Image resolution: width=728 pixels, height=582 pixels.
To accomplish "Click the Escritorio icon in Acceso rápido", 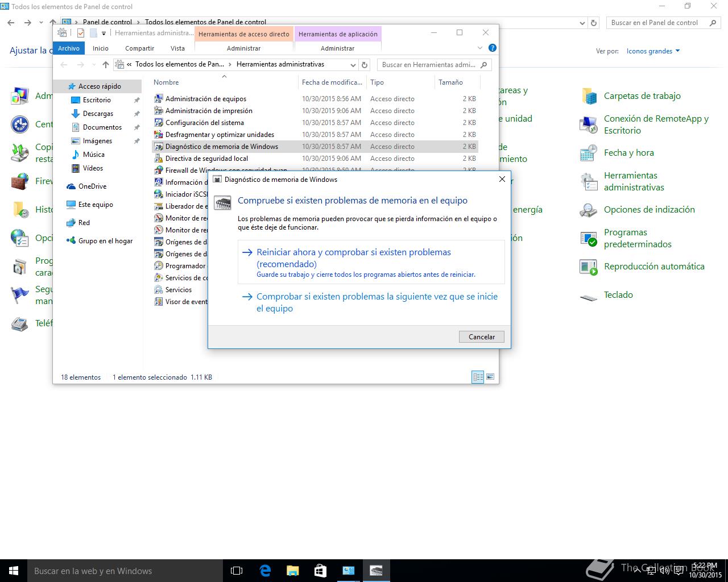I will click(x=75, y=100).
